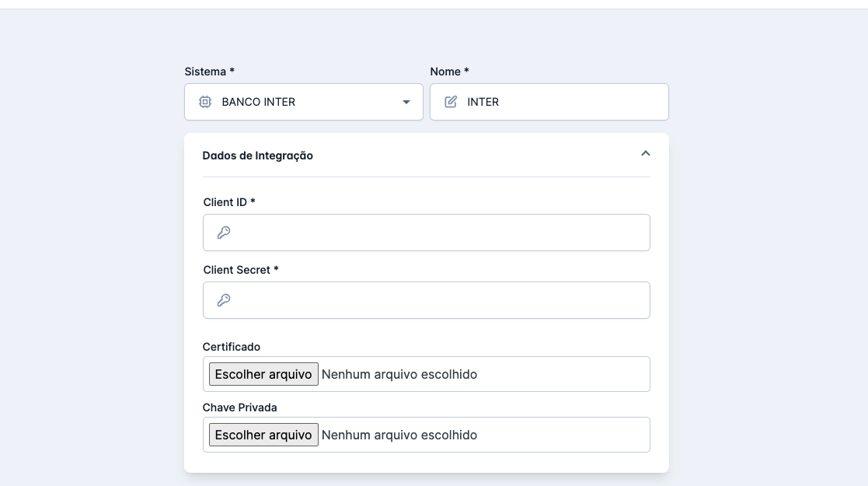The height and width of the screenshot is (486, 868).
Task: Click the key icon in Client ID field
Action: coord(224,233)
